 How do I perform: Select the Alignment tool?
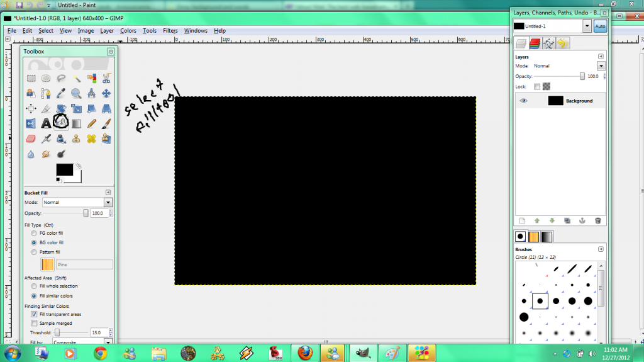tap(31, 108)
